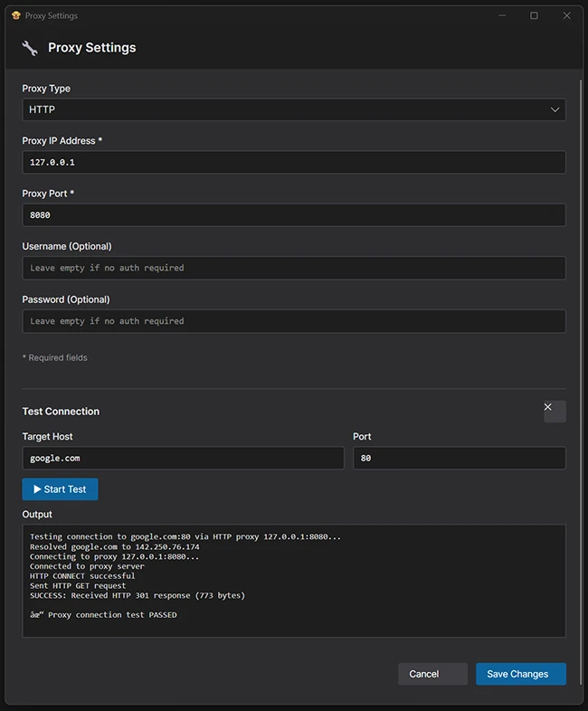Click the wrench icon beside Proxy Settings heading
This screenshot has height=711, width=588.
[30, 48]
